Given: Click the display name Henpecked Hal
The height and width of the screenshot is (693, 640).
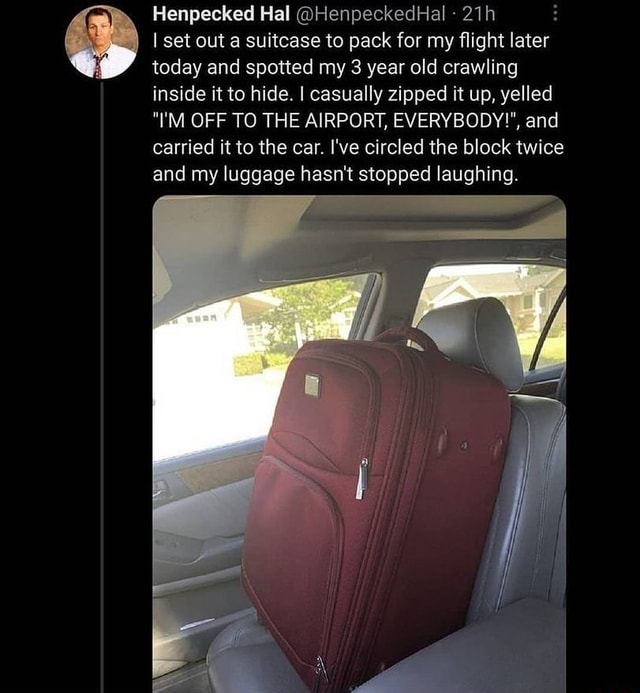Looking at the screenshot, I should pos(221,14).
